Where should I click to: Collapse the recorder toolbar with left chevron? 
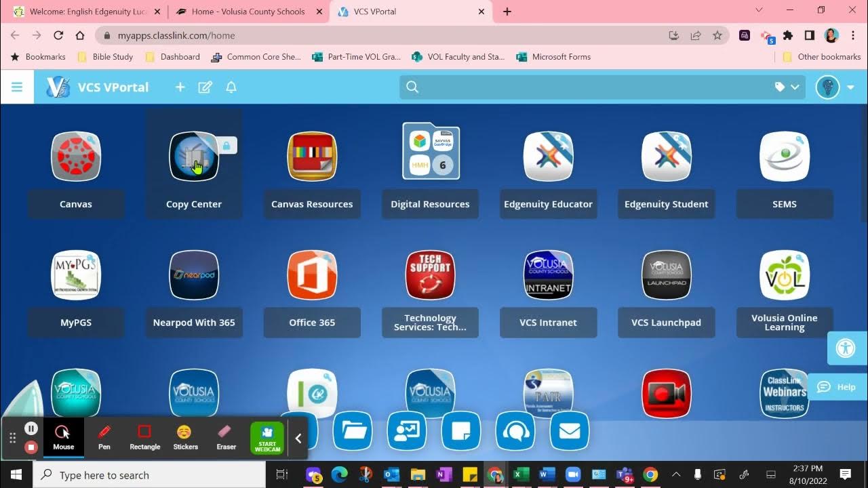(x=298, y=439)
